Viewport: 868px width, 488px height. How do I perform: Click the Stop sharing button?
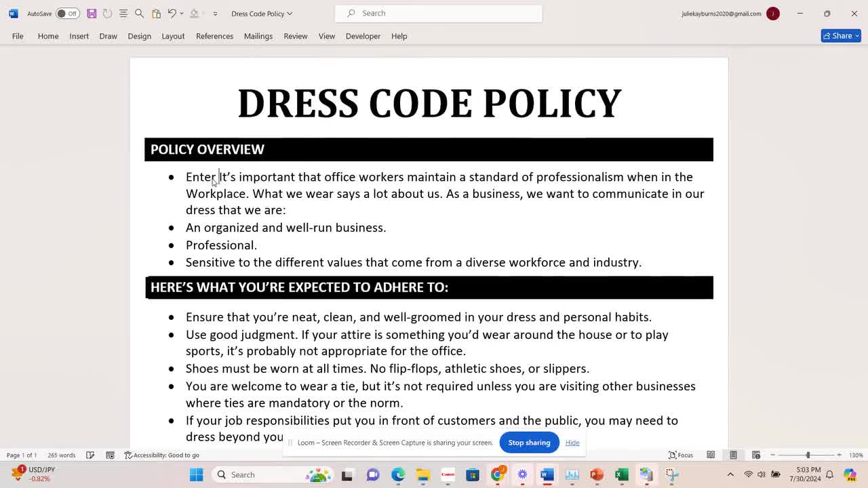point(529,443)
